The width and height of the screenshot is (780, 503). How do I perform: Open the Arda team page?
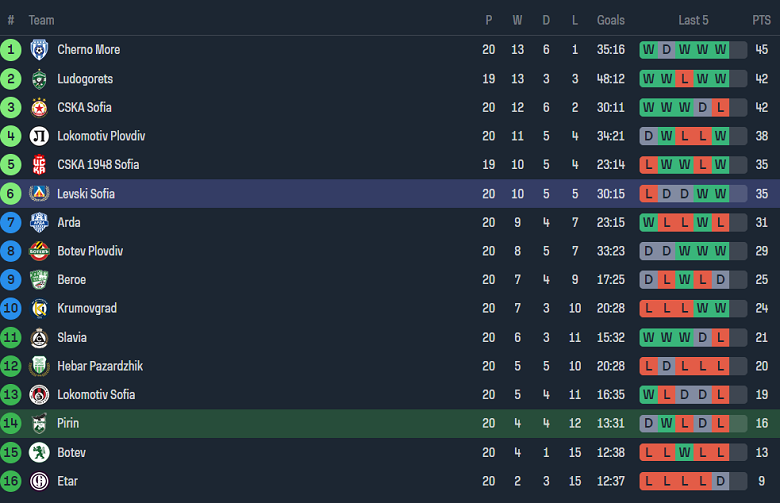68,222
